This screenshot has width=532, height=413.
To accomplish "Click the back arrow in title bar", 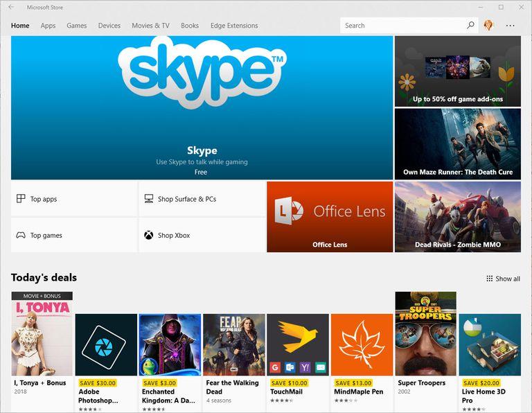I will 11,7.
